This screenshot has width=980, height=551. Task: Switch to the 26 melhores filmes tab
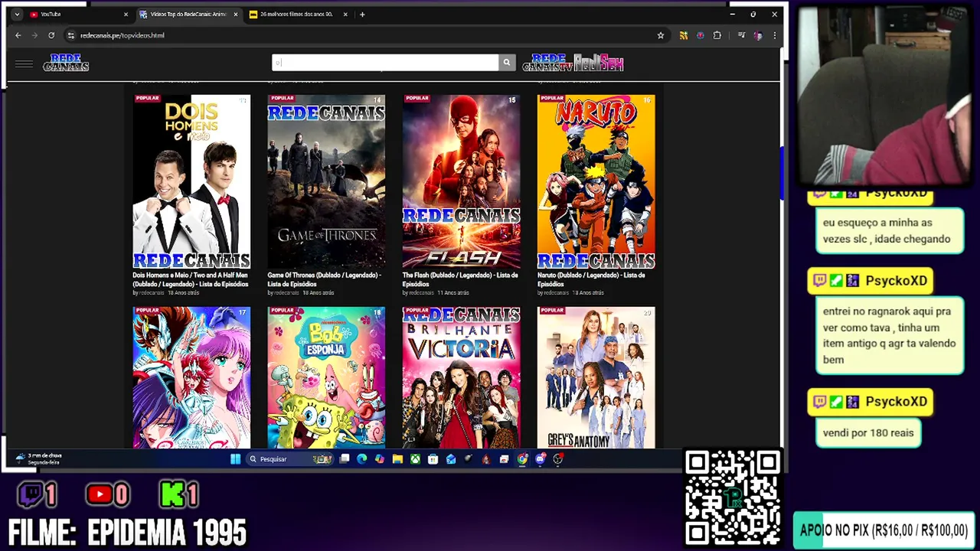tap(298, 15)
